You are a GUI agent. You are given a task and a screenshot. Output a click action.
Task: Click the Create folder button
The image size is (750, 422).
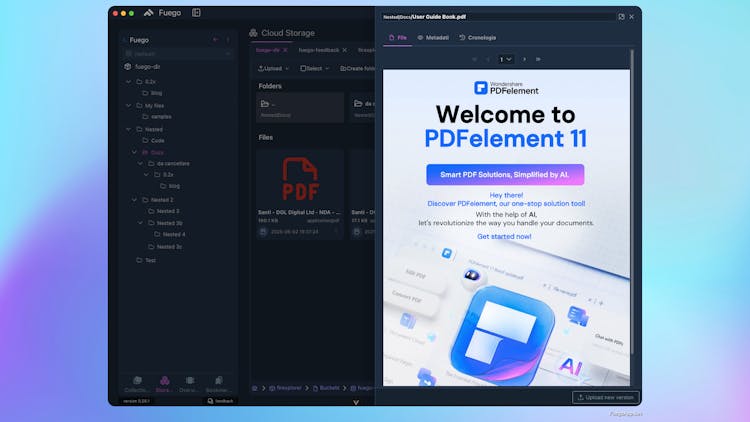click(x=357, y=68)
